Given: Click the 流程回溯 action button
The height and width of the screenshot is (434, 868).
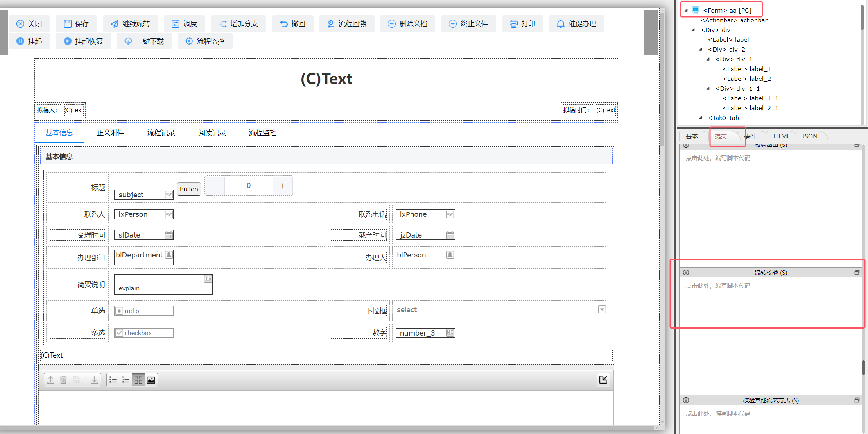Looking at the screenshot, I should [x=347, y=24].
